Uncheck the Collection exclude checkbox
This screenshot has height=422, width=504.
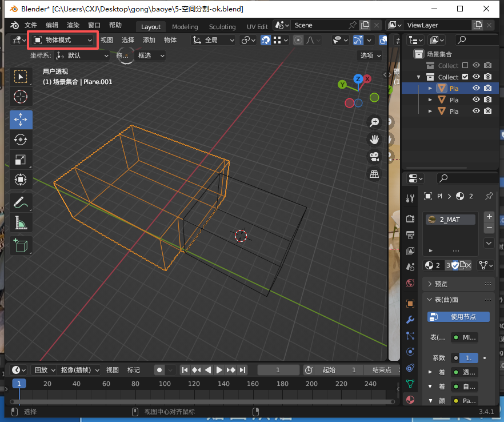point(465,77)
